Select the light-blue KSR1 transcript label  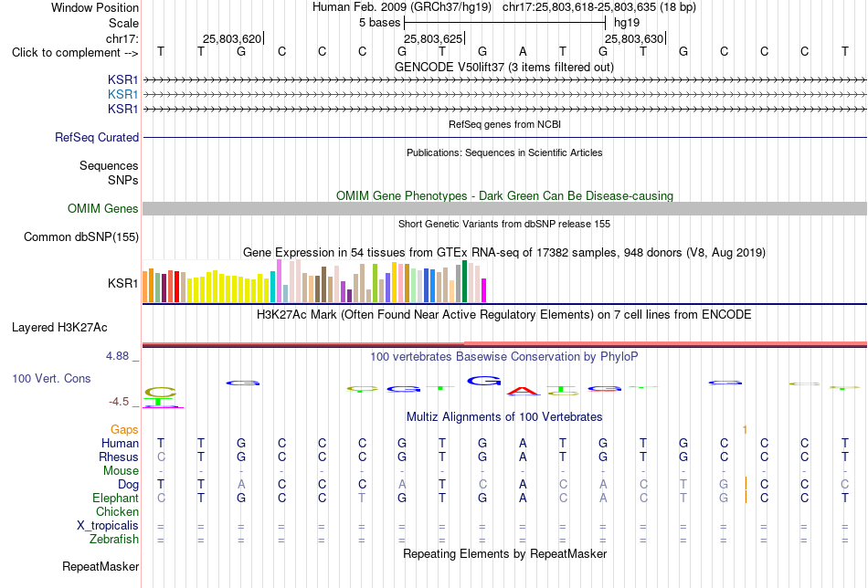123,94
